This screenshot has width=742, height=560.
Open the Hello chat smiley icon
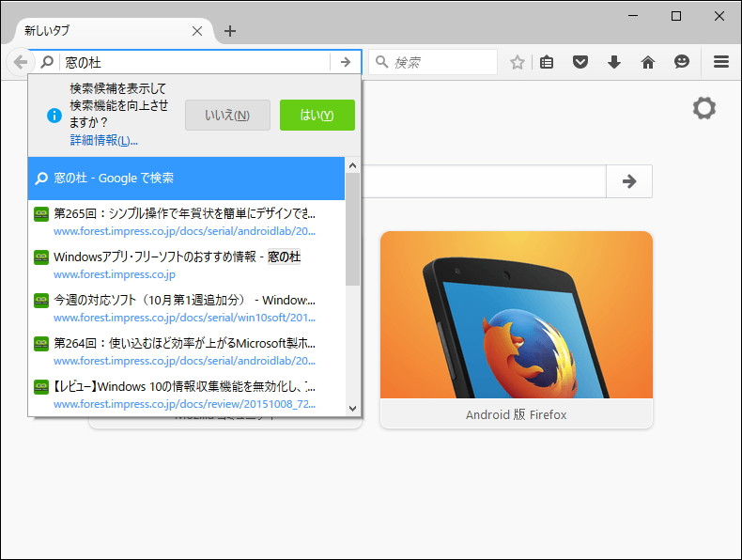tap(682, 61)
